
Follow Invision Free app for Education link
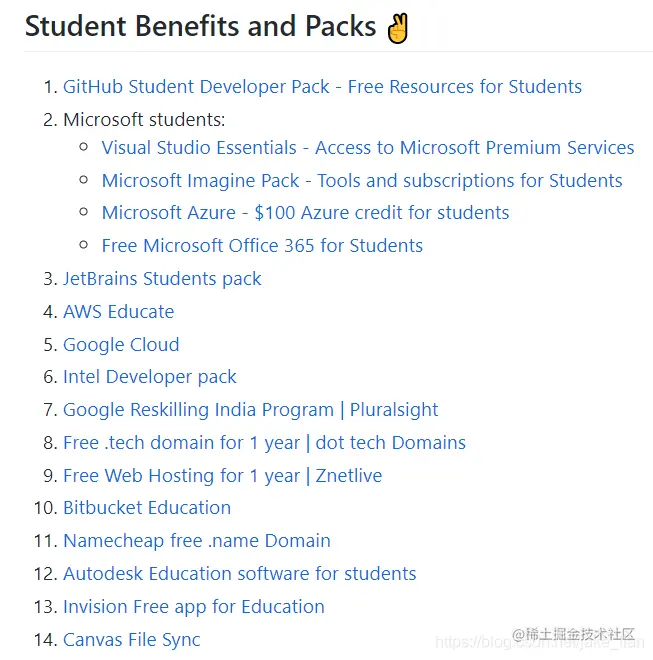pyautogui.click(x=194, y=607)
